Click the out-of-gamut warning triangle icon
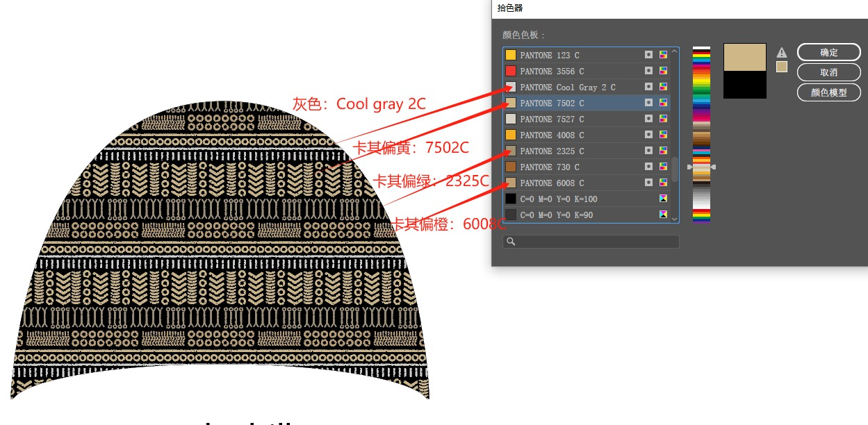Screen dimensions: 868x425 782,52
